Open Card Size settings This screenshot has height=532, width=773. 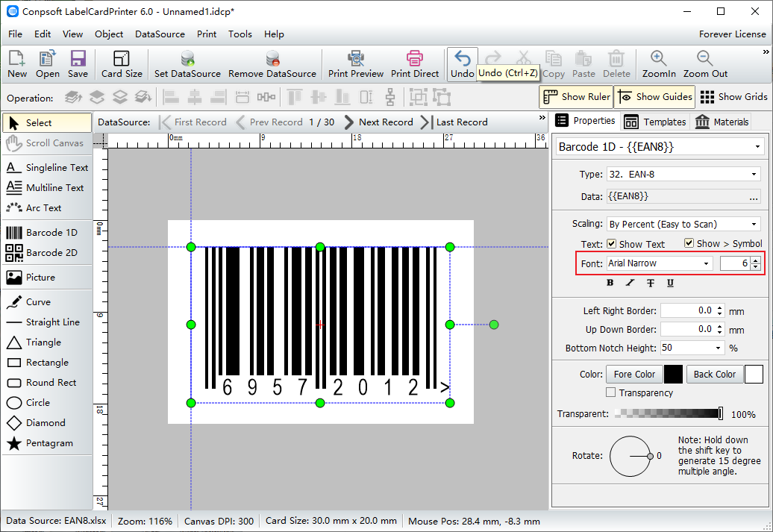(122, 63)
